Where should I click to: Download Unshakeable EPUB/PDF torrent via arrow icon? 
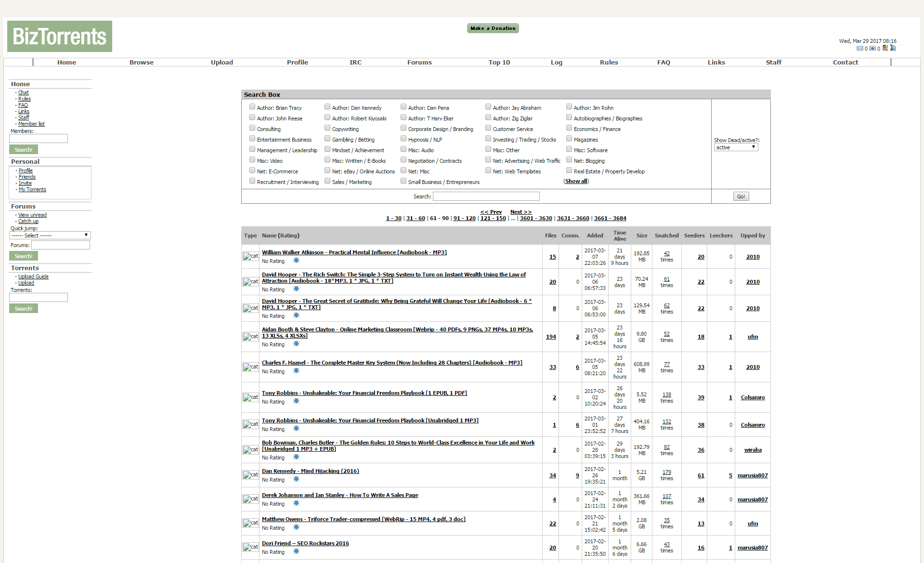[296, 401]
